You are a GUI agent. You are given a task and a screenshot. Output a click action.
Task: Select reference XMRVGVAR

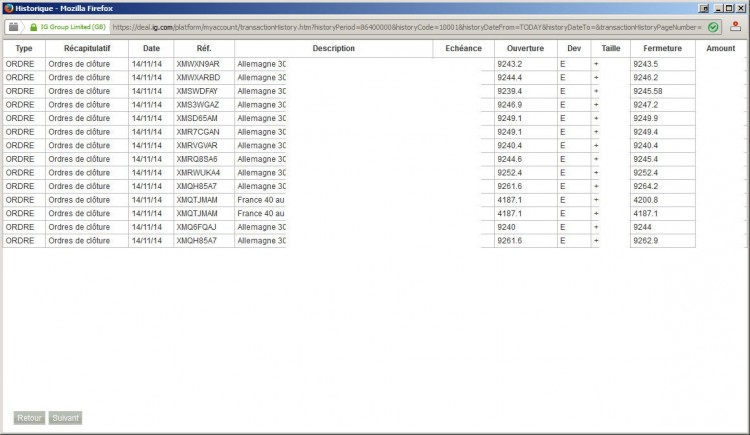click(x=197, y=145)
